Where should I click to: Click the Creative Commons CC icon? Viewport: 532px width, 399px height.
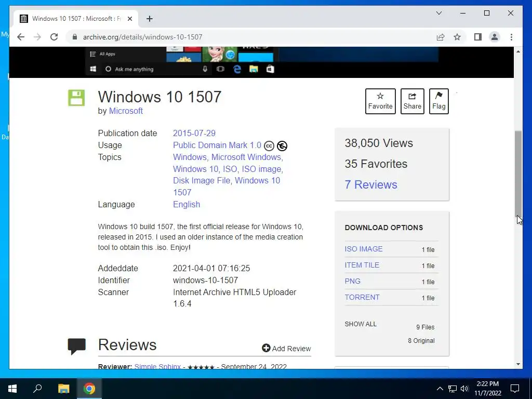269,146
